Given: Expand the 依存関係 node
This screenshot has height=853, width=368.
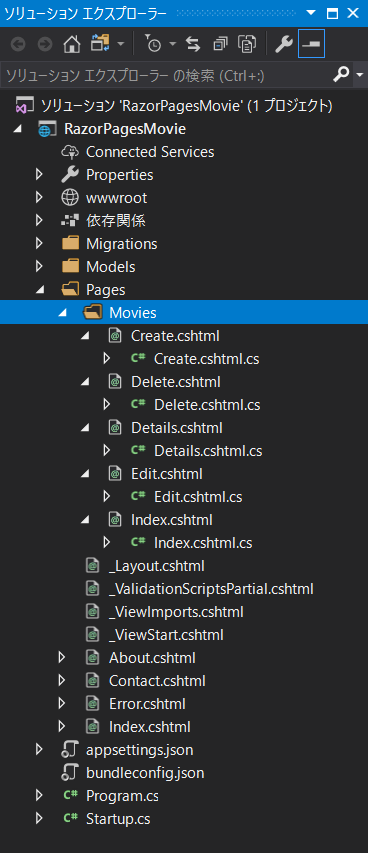Looking at the screenshot, I should click(x=39, y=220).
